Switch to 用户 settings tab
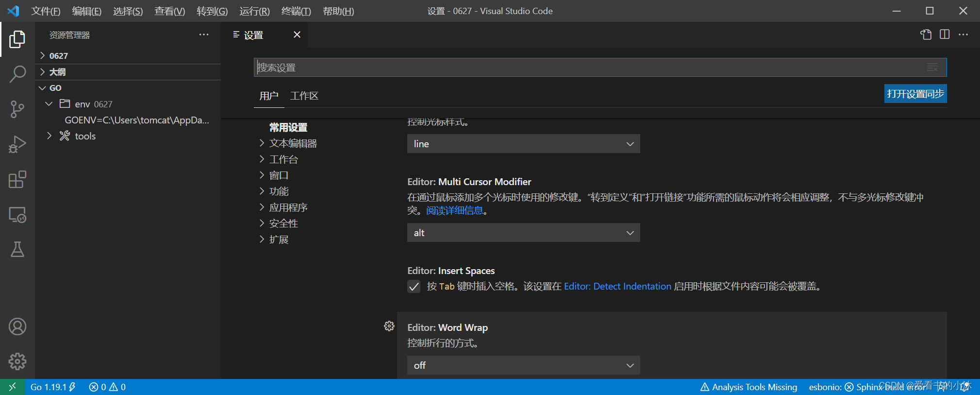The image size is (980, 395). (269, 96)
